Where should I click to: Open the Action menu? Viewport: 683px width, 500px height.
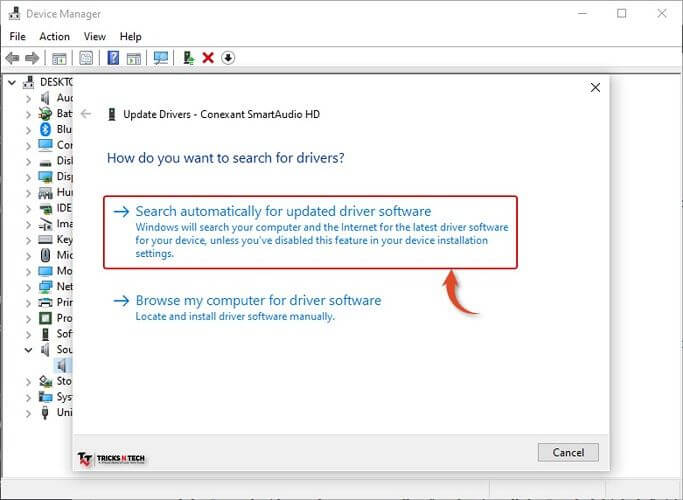pos(54,37)
